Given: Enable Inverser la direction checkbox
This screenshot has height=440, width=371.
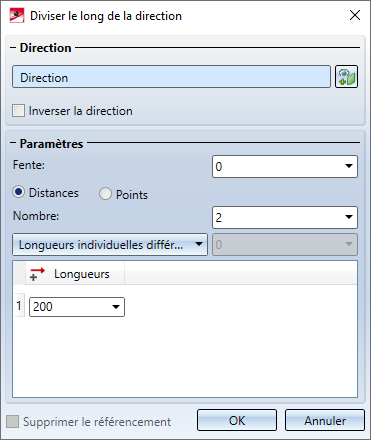Looking at the screenshot, I should 18,111.
